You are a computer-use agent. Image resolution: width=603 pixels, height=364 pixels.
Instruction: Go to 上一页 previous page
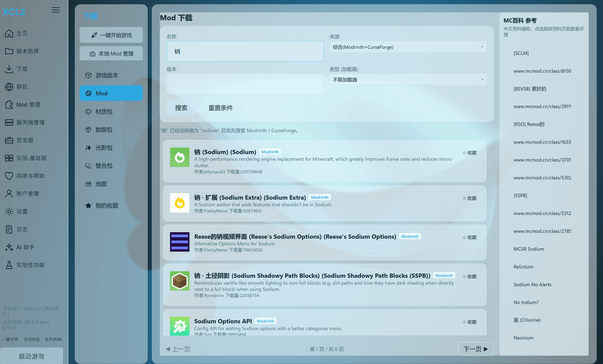pyautogui.click(x=178, y=349)
